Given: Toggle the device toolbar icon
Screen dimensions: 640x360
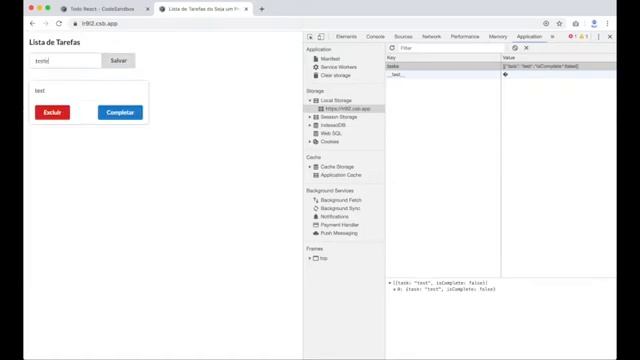Looking at the screenshot, I should 321,37.
